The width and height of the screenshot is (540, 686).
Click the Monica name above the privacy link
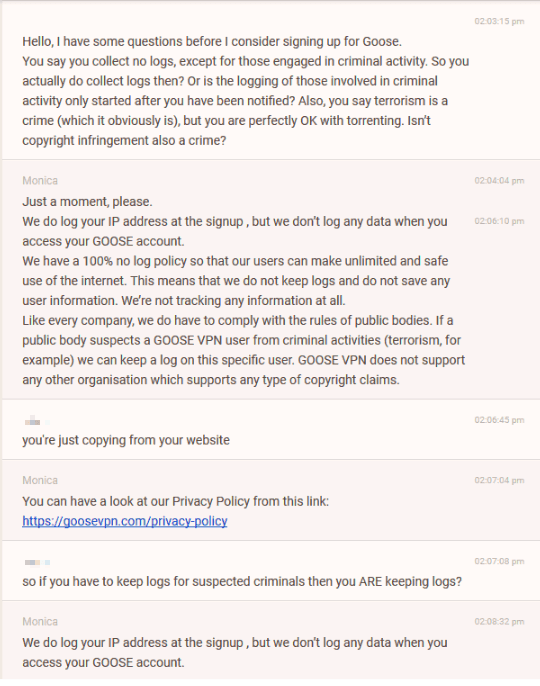click(x=40, y=480)
